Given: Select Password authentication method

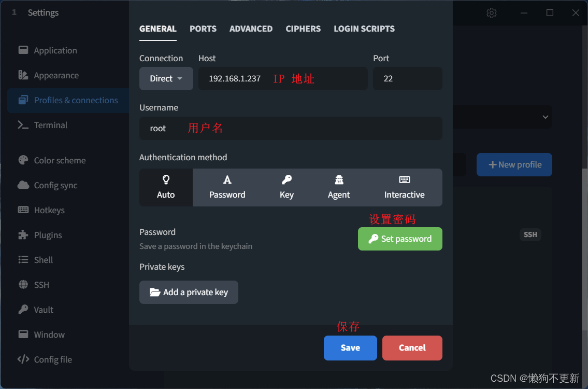Looking at the screenshot, I should (227, 187).
